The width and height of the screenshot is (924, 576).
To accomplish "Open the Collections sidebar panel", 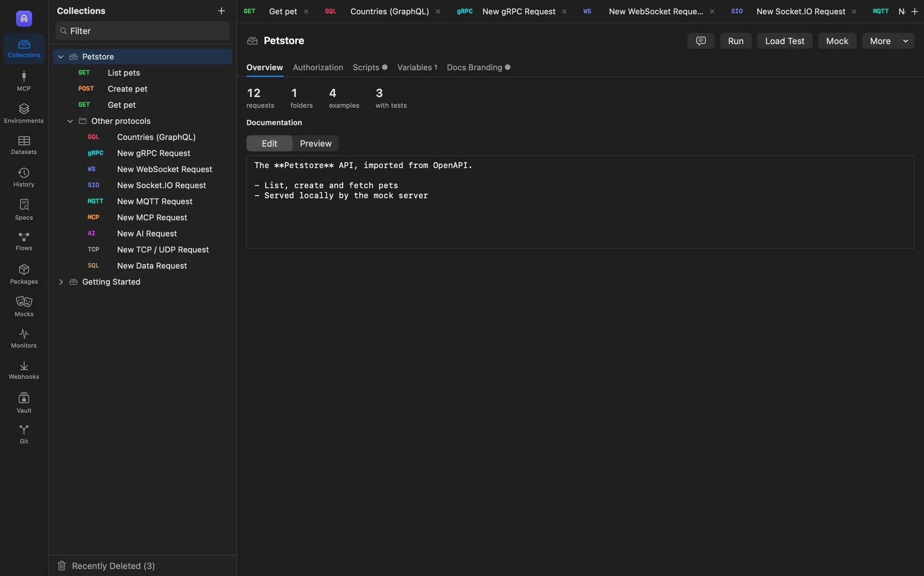I will (x=24, y=49).
